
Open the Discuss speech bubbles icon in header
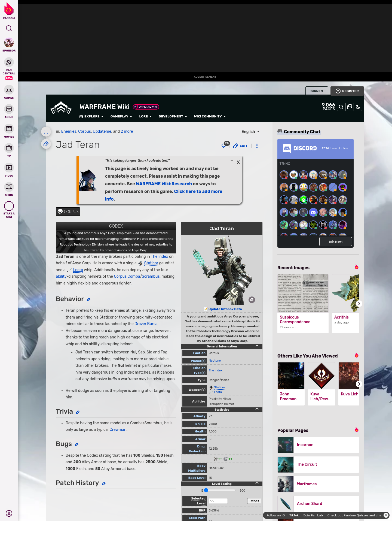(x=350, y=107)
